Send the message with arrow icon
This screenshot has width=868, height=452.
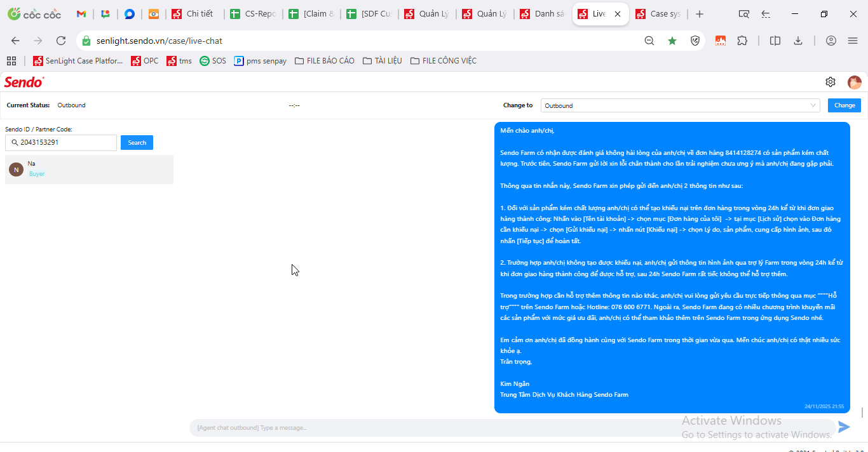tap(844, 427)
